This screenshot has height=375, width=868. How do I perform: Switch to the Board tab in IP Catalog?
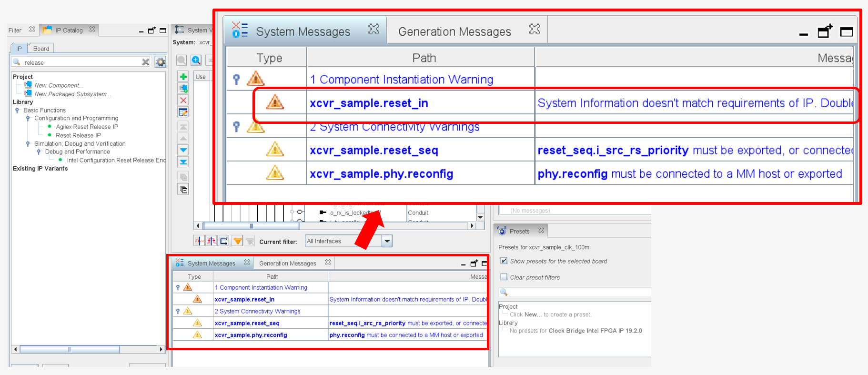[x=41, y=49]
